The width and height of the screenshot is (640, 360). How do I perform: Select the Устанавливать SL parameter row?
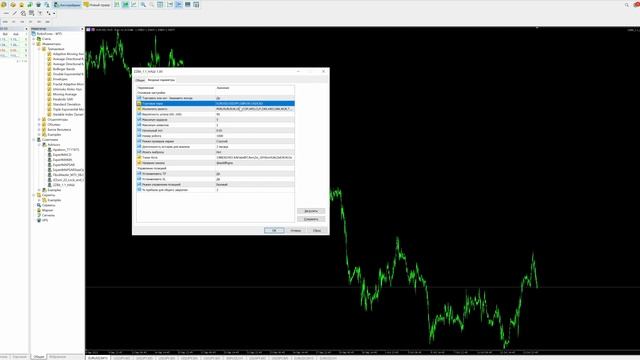point(215,179)
